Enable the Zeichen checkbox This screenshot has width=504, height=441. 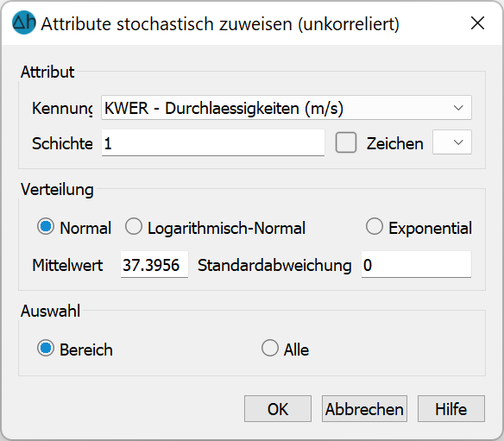point(346,142)
